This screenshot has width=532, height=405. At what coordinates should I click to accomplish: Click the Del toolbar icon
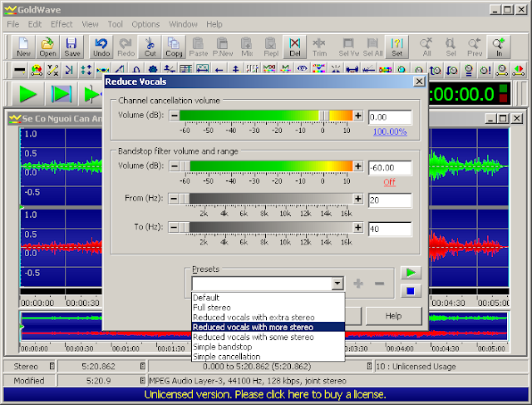point(295,47)
